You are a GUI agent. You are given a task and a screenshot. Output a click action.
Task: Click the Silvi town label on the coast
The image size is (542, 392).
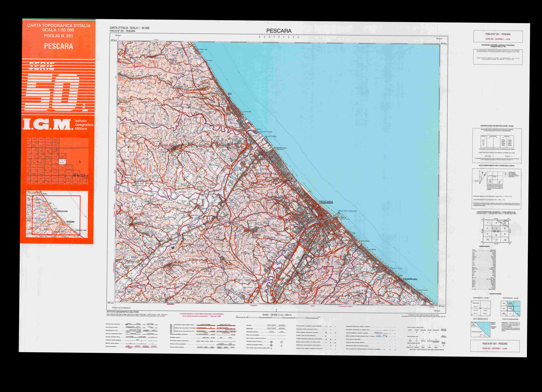pyautogui.click(x=230, y=94)
